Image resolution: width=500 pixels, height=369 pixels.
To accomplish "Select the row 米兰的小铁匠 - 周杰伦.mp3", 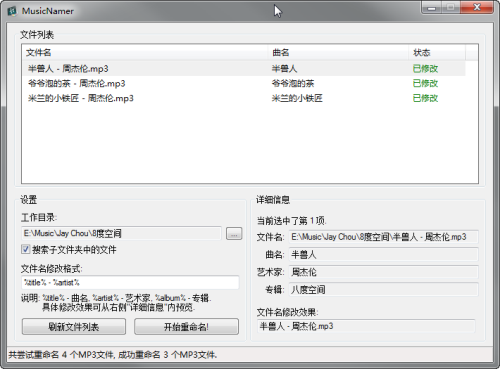I will point(244,98).
